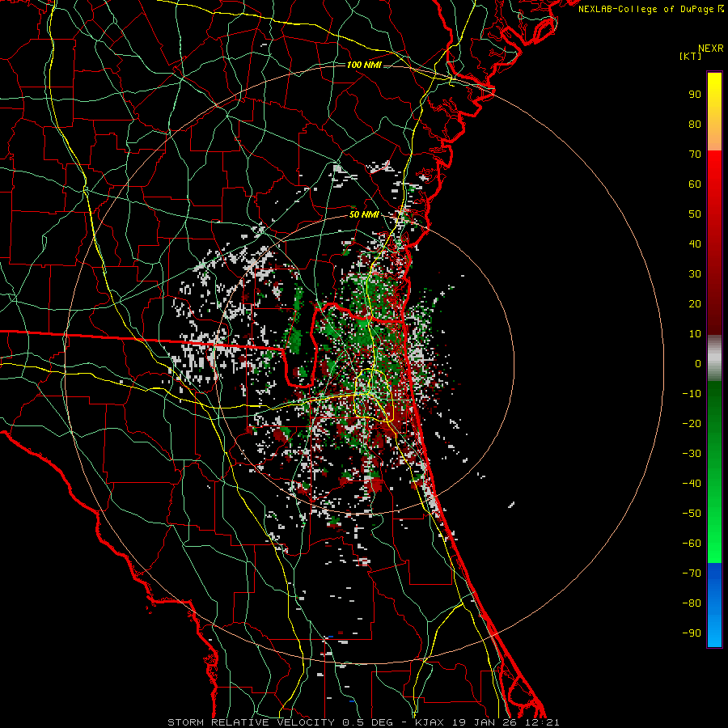Click the 50 NMI range ring label
Screen dimensions: 728x728
(x=364, y=214)
